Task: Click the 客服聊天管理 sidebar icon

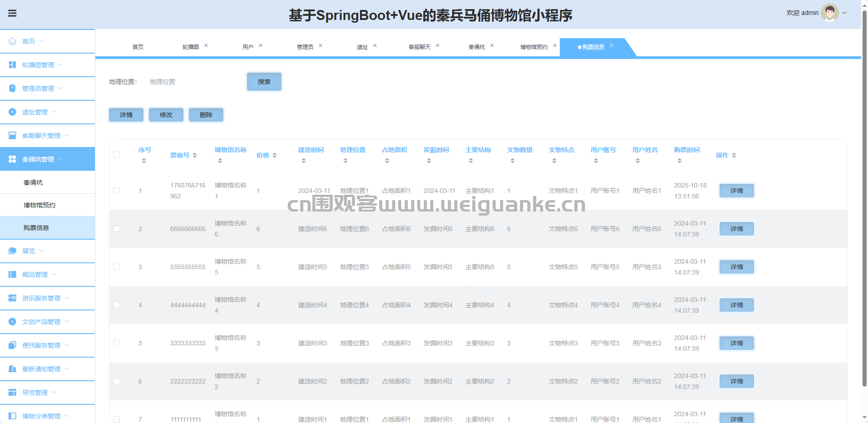Action: (x=12, y=136)
